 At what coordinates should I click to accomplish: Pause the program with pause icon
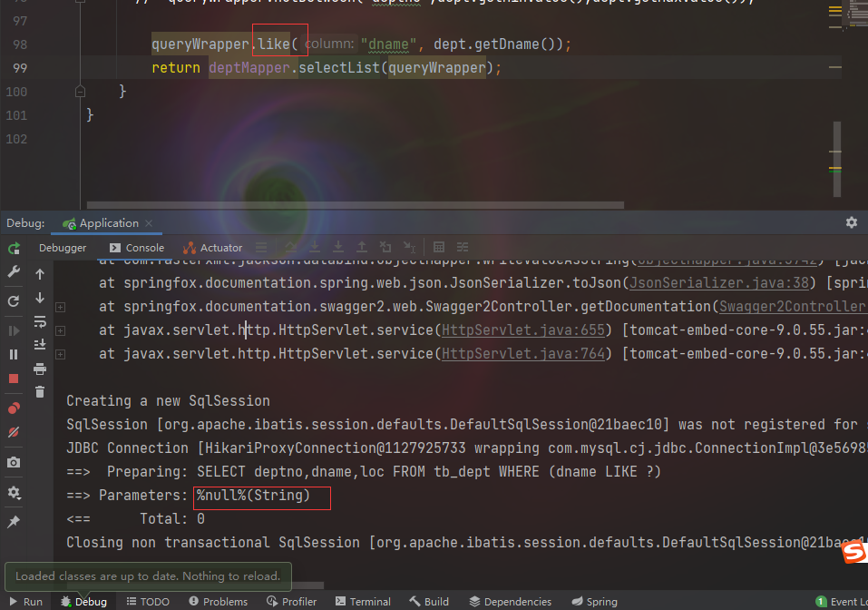pos(14,355)
